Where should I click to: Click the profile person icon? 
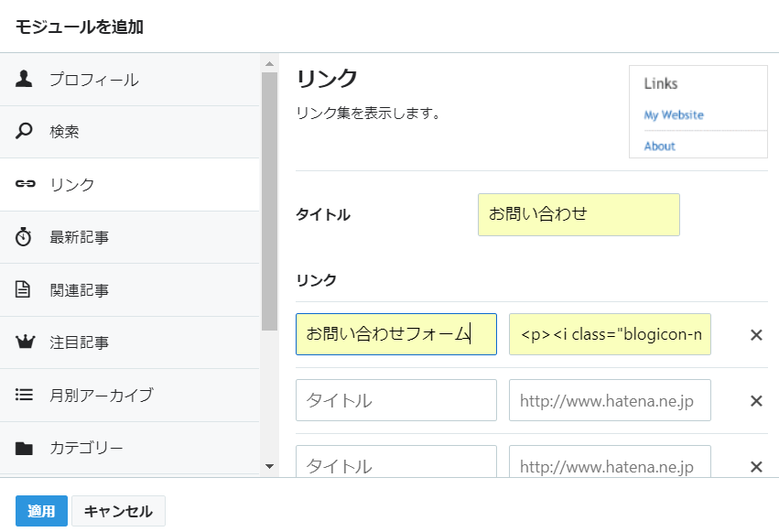pos(25,79)
